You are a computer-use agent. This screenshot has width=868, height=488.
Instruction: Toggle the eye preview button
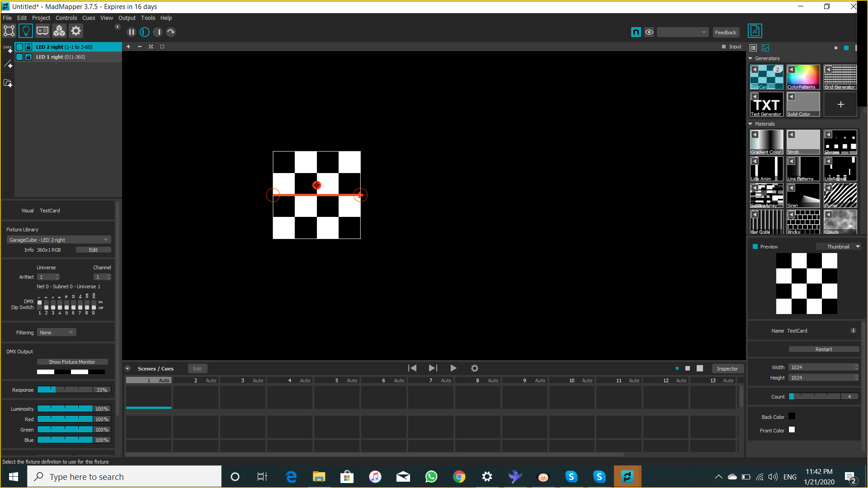[x=649, y=32]
